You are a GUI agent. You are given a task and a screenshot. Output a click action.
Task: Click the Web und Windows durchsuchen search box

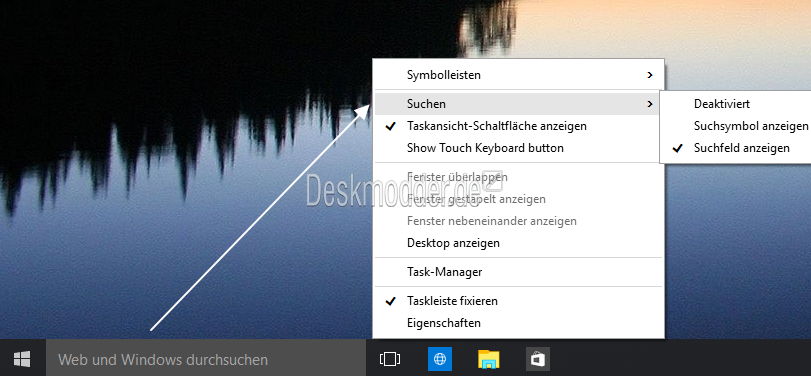pyautogui.click(x=206, y=358)
